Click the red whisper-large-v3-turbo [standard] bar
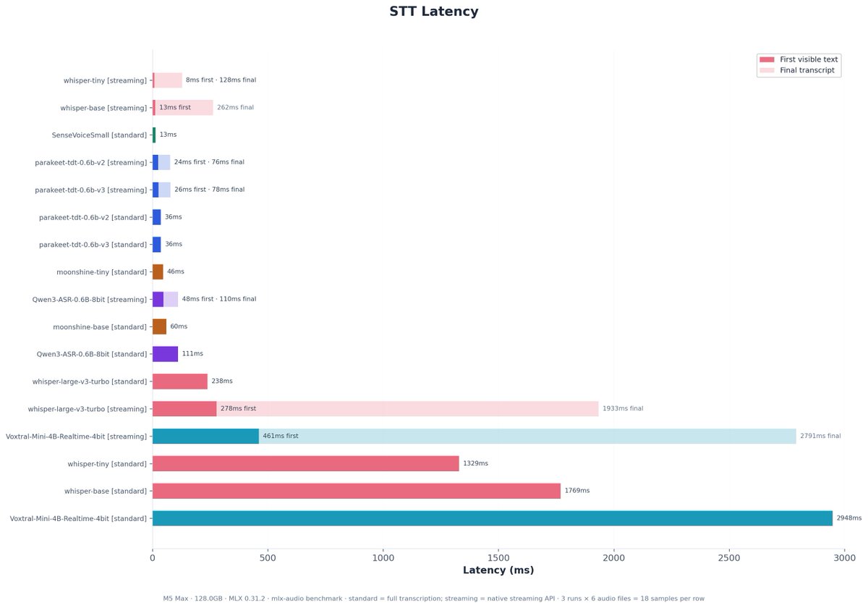The width and height of the screenshot is (868, 608). pos(180,381)
